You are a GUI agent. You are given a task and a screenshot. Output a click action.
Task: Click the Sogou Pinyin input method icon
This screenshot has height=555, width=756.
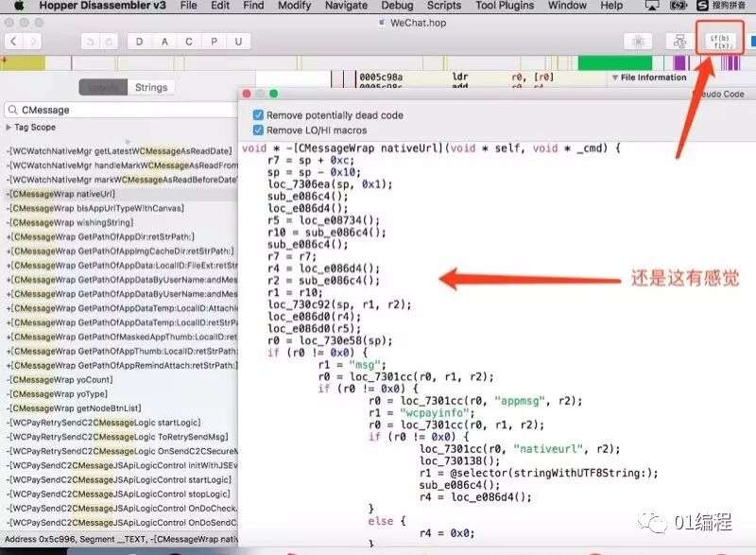tap(703, 6)
